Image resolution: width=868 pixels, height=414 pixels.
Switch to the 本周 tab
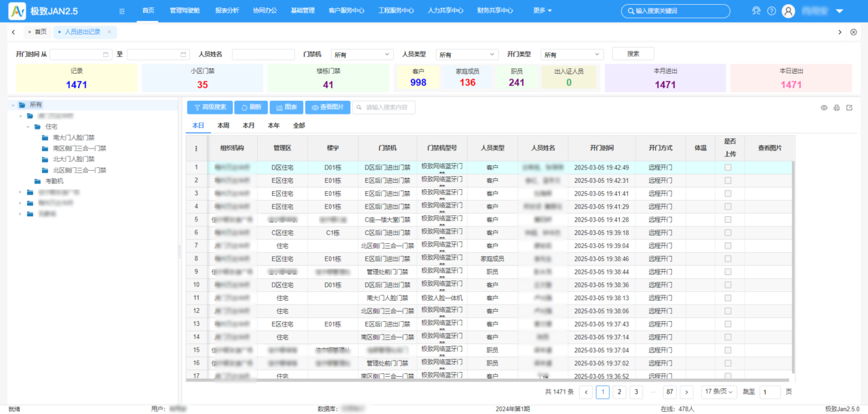point(223,125)
